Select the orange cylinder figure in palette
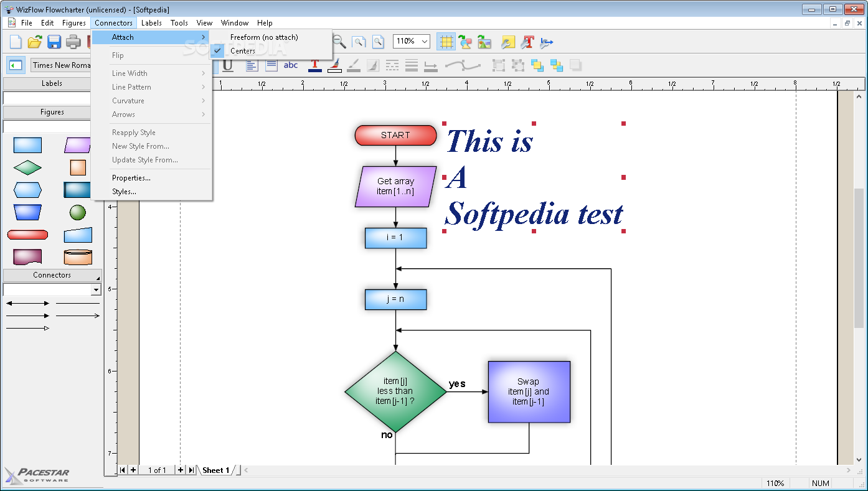This screenshot has height=491, width=868. pos(78,257)
